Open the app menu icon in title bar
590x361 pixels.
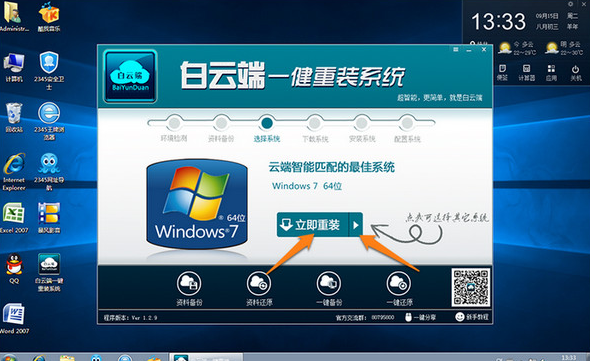click(456, 50)
